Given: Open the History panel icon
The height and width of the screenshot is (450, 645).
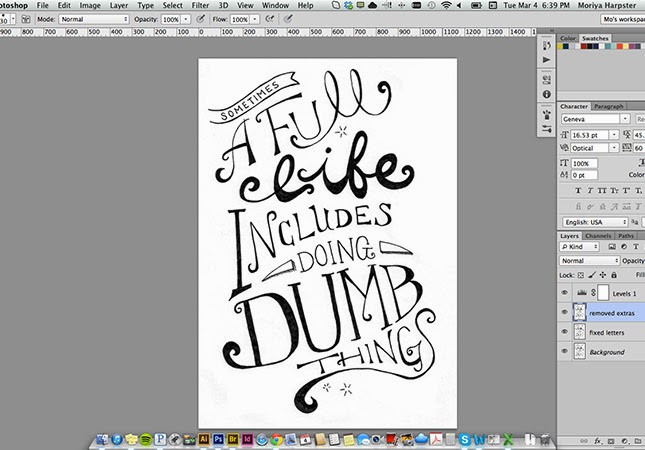Looking at the screenshot, I should [546, 45].
